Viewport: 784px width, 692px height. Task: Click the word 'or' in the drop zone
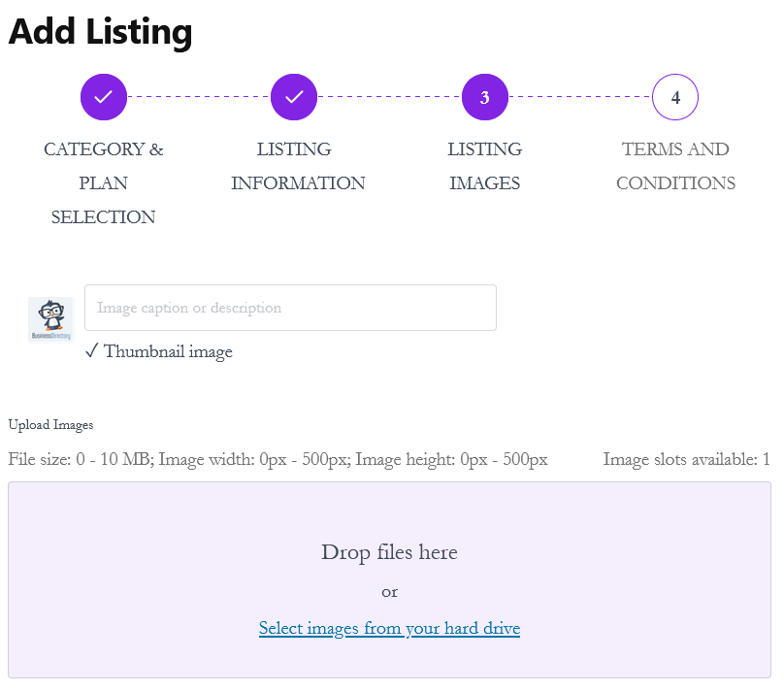tap(389, 592)
